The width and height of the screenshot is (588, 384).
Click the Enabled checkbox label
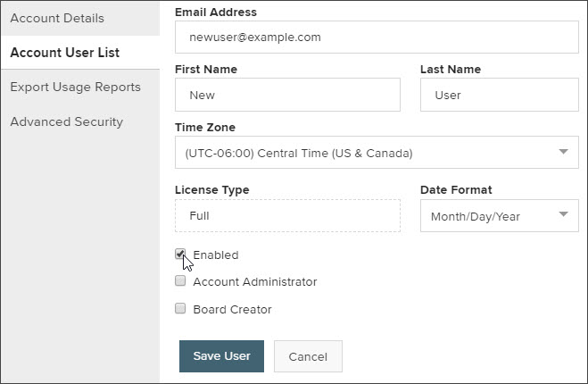(x=216, y=255)
